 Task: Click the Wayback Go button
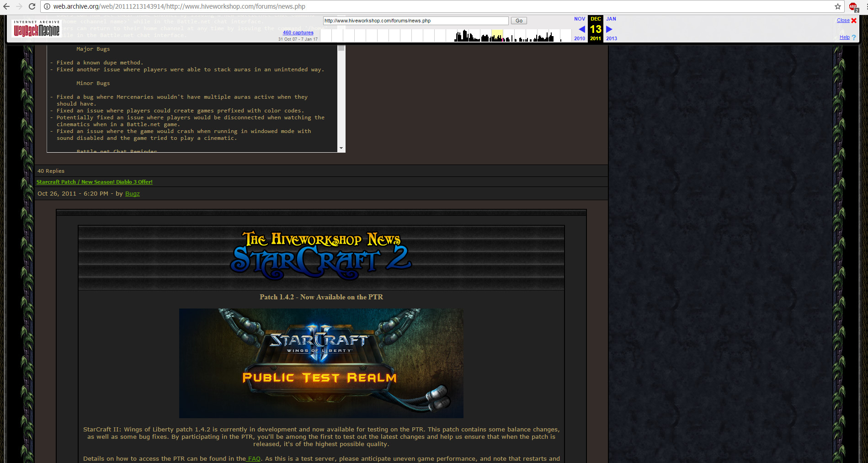(x=519, y=21)
